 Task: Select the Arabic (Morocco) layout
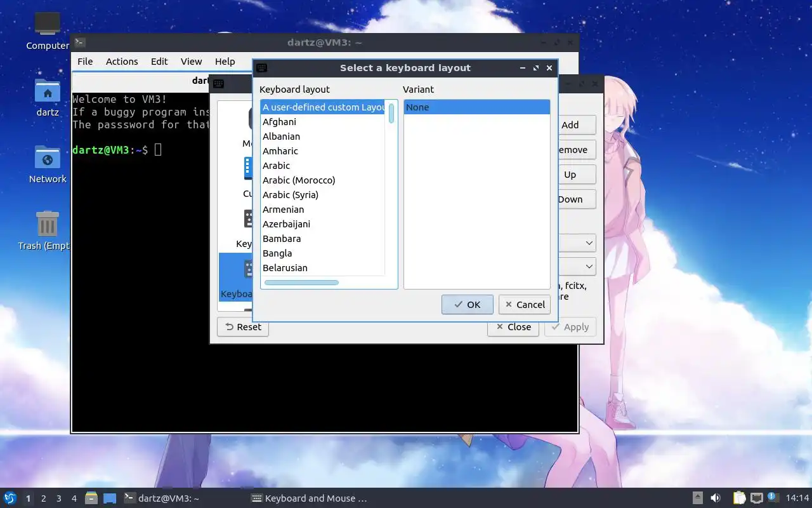pyautogui.click(x=322, y=180)
